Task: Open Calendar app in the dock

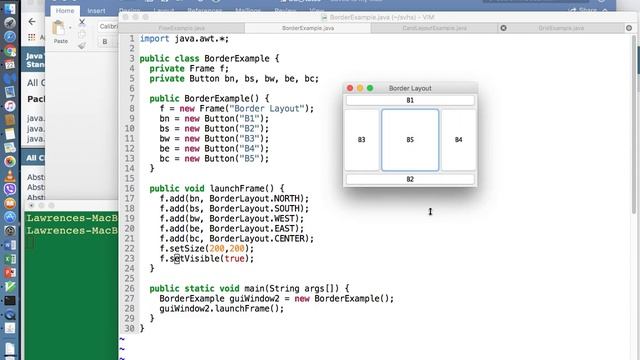Action: click(x=10, y=64)
